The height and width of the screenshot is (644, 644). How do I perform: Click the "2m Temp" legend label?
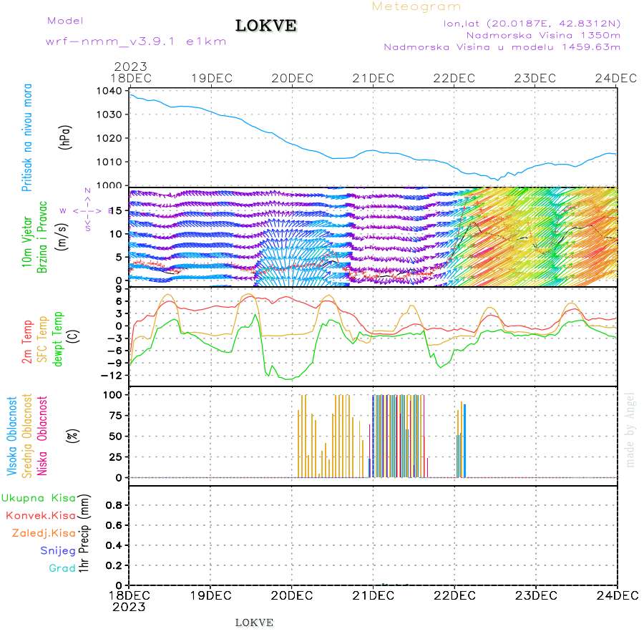[27, 342]
